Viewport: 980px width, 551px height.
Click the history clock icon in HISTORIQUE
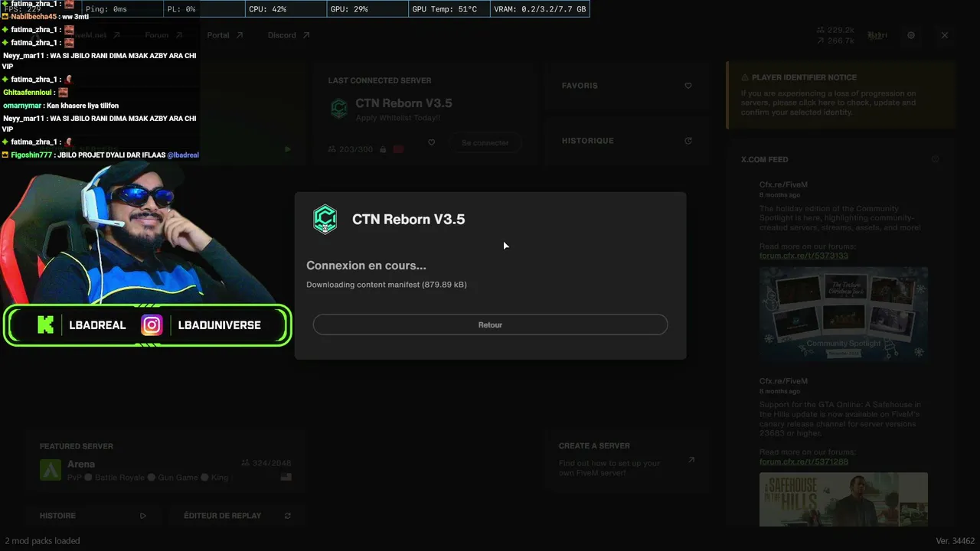688,141
